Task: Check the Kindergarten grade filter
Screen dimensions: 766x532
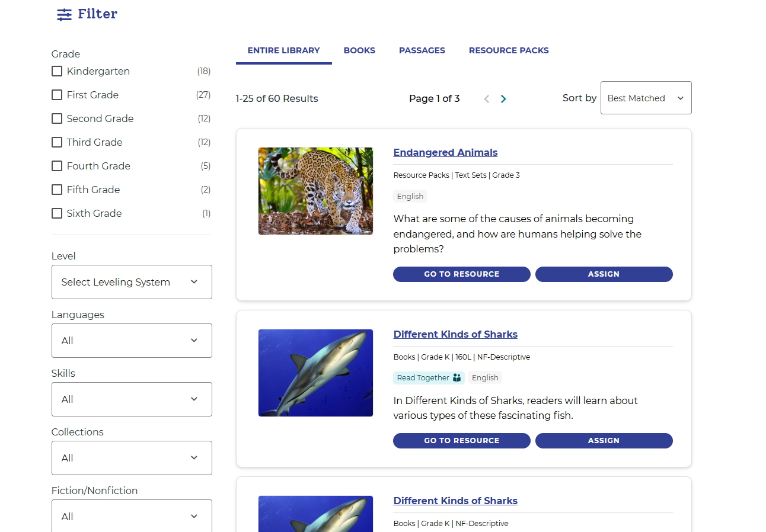Action: 57,71
